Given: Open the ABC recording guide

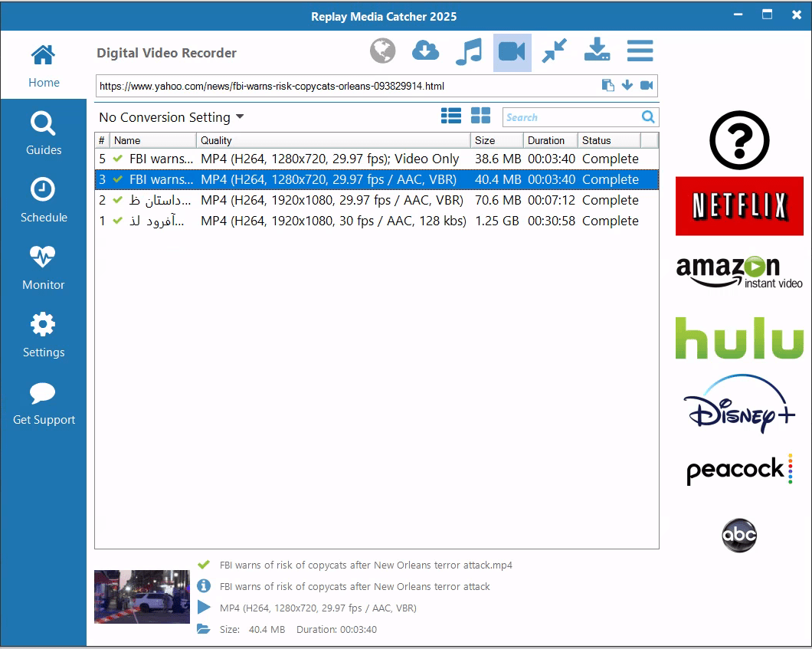Looking at the screenshot, I should pyautogui.click(x=739, y=535).
